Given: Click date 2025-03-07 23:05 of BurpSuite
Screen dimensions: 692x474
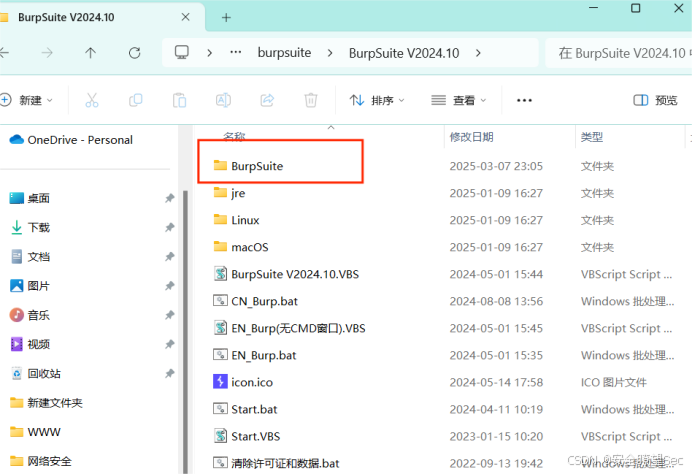Looking at the screenshot, I should (x=496, y=166).
